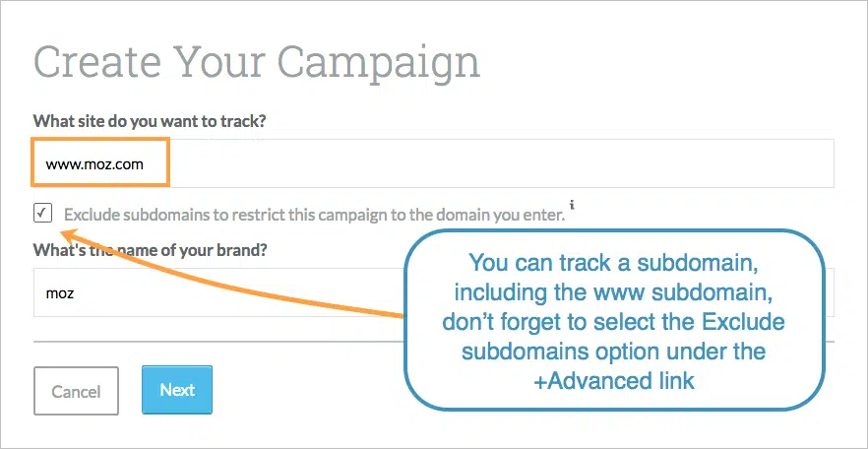Viewport: 868px width, 449px height.
Task: Click the info icon beside Exclude subdomains
Action: pos(571,206)
